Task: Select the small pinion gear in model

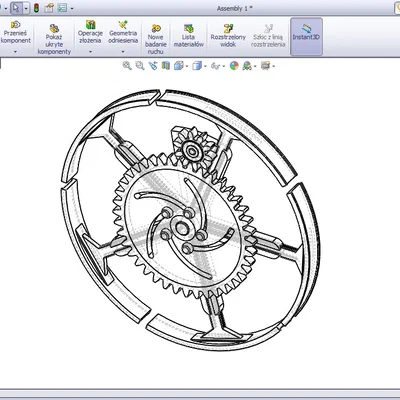Action: pos(193,151)
